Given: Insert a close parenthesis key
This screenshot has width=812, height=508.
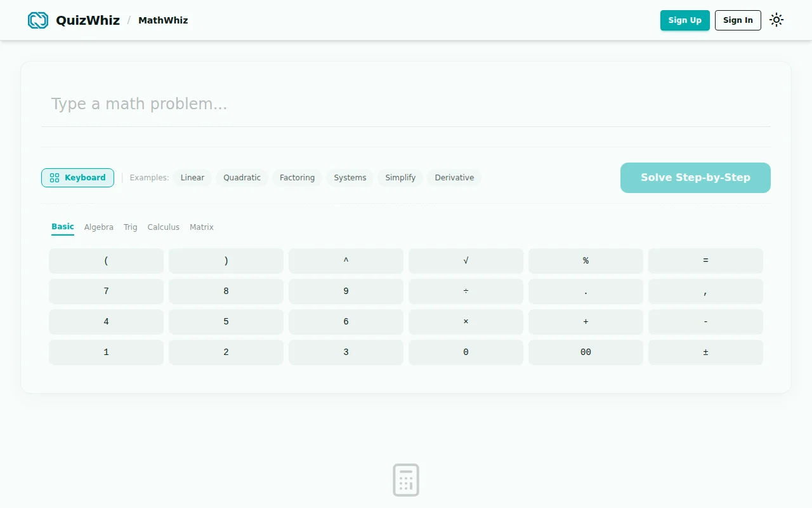Looking at the screenshot, I should tap(226, 261).
